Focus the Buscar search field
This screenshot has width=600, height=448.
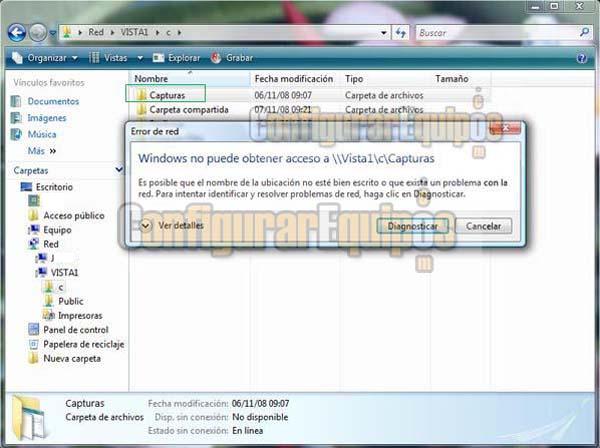pos(497,33)
